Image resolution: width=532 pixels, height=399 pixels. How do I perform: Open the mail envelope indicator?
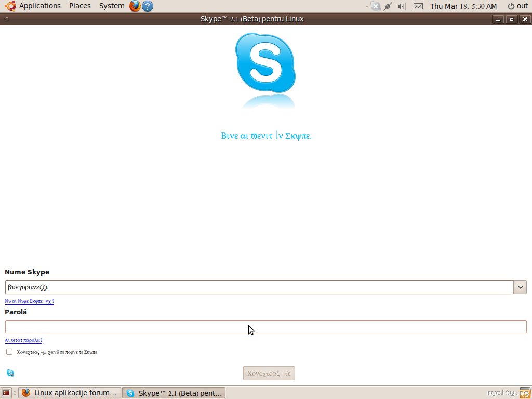tap(418, 6)
